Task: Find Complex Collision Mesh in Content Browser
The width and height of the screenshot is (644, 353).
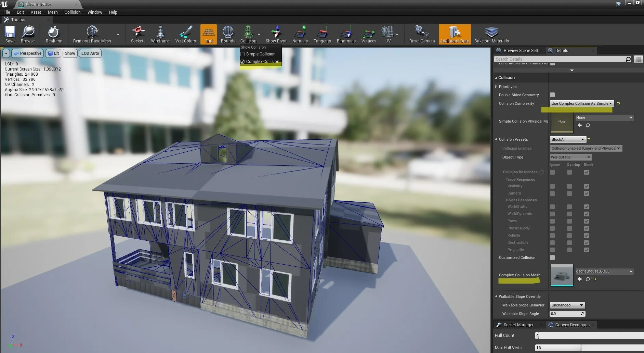Action: coord(588,279)
